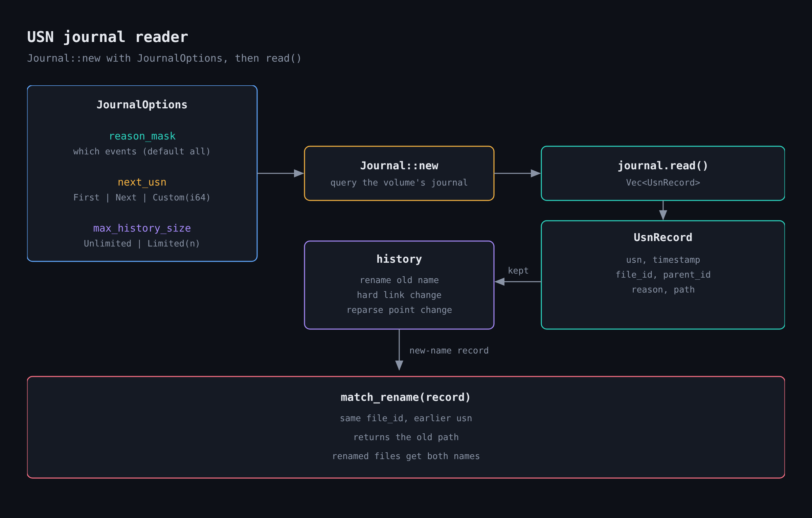Image resolution: width=812 pixels, height=518 pixels.
Task: Select 'renamed files get both names' line
Action: 406,456
